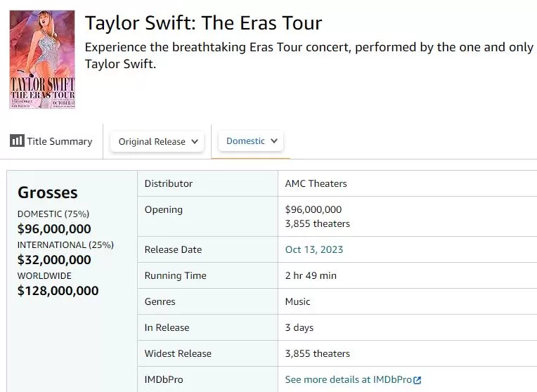Select the 2 hr 49 min running time
This screenshot has height=392, width=537.
(311, 275)
